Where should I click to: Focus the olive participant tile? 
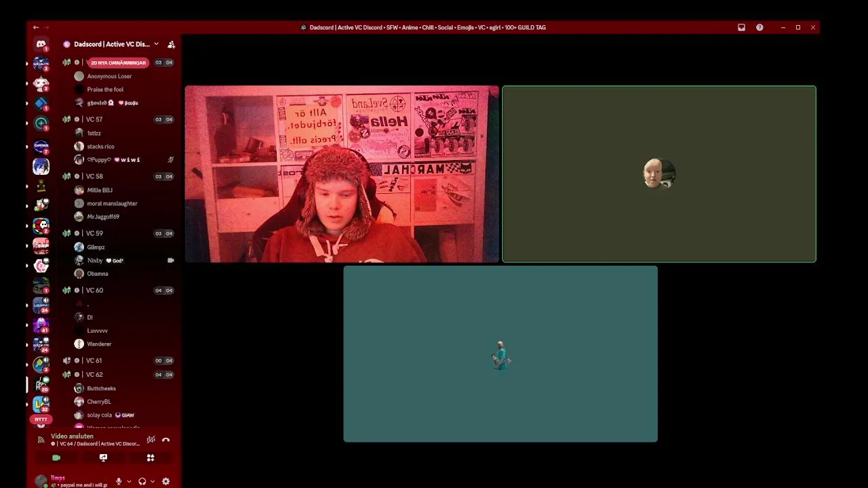point(659,174)
